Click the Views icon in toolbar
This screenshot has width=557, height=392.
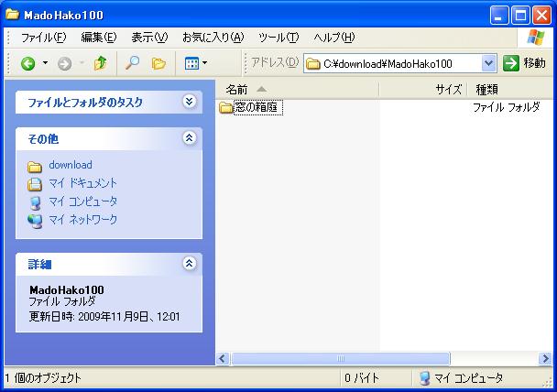(x=191, y=63)
